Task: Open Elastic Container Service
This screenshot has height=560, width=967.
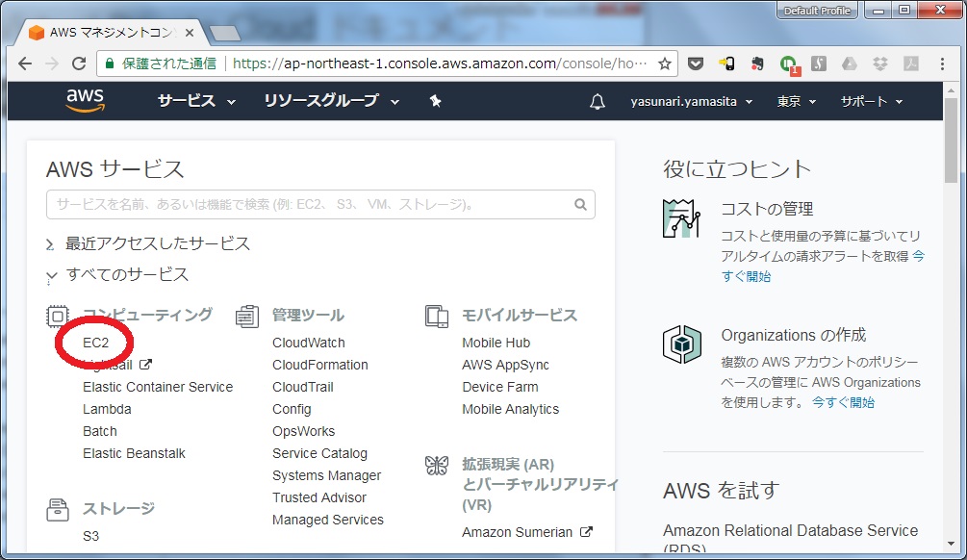Action: (158, 388)
